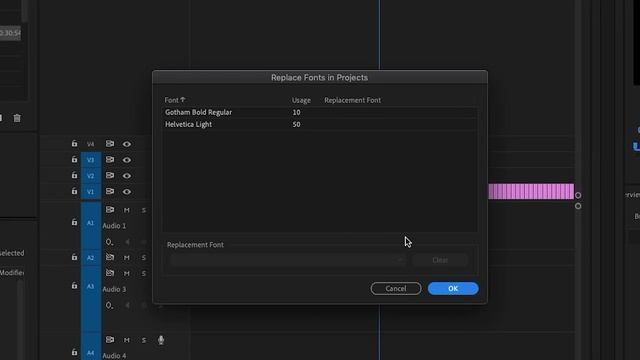Toggle V2 track targeting label
Image resolution: width=640 pixels, height=360 pixels.
point(91,176)
